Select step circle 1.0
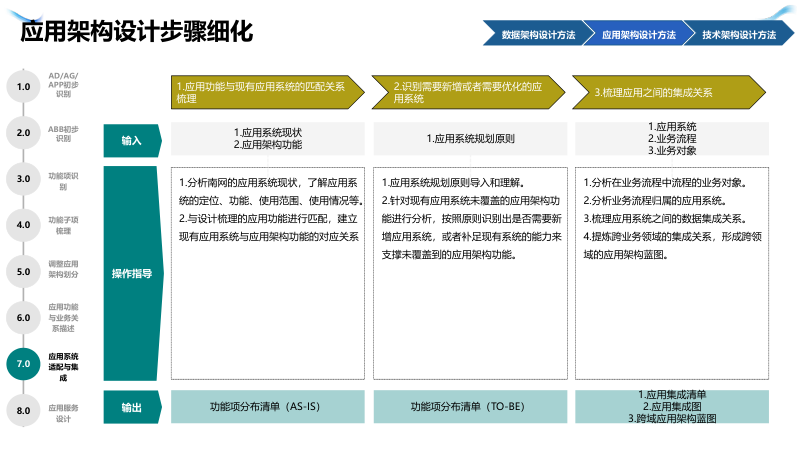The width and height of the screenshot is (800, 450). (x=23, y=86)
